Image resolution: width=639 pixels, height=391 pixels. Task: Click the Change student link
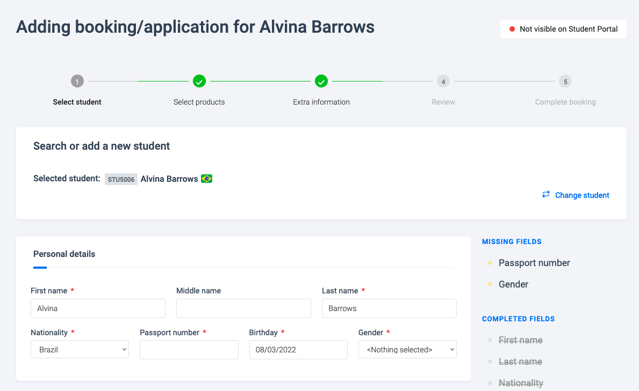tap(582, 195)
